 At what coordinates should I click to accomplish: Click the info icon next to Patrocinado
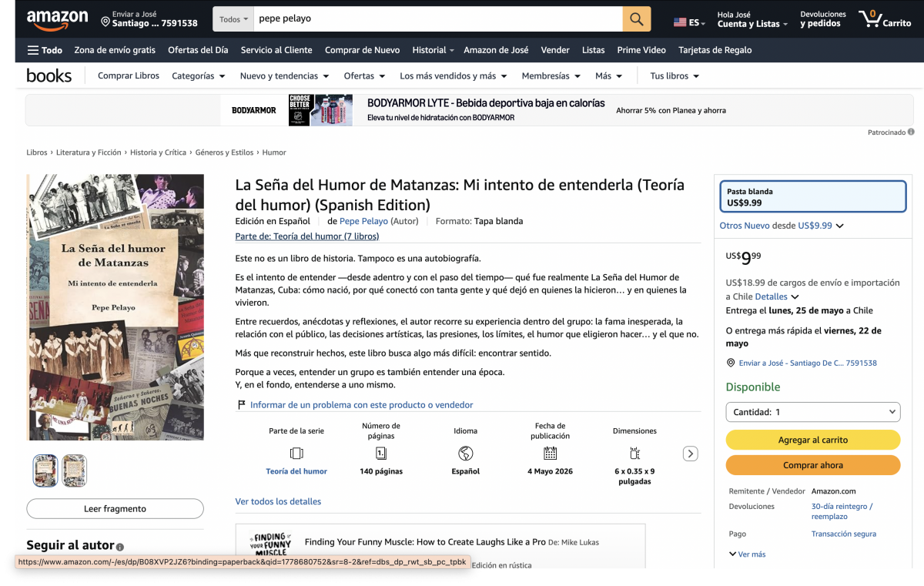pyautogui.click(x=911, y=132)
